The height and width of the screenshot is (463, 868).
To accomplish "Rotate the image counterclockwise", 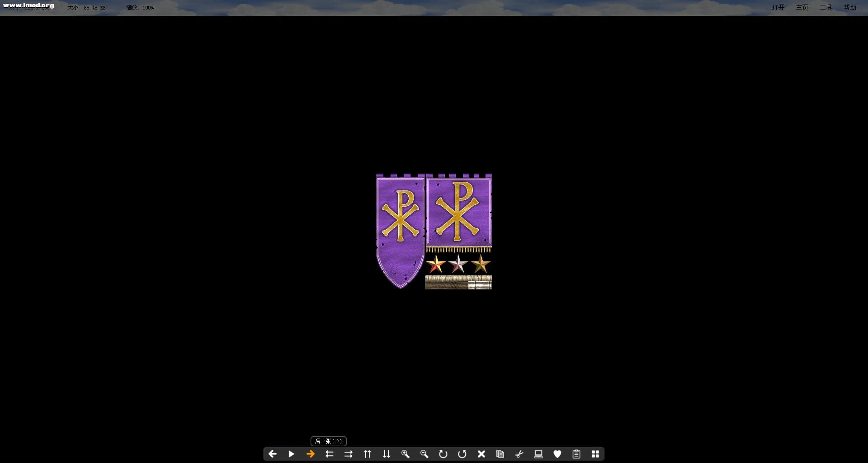I will pyautogui.click(x=462, y=454).
